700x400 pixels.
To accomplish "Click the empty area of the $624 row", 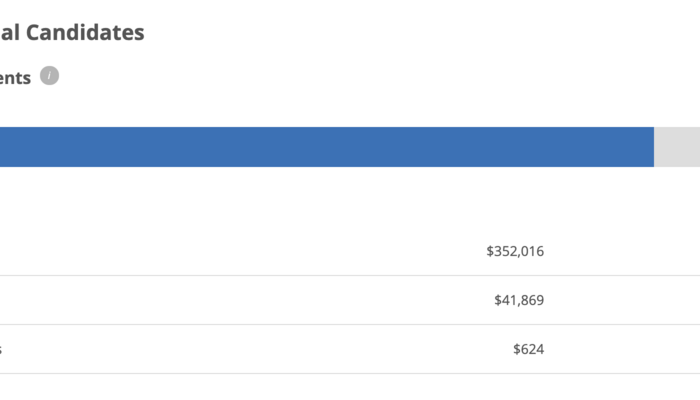I will coord(250,349).
